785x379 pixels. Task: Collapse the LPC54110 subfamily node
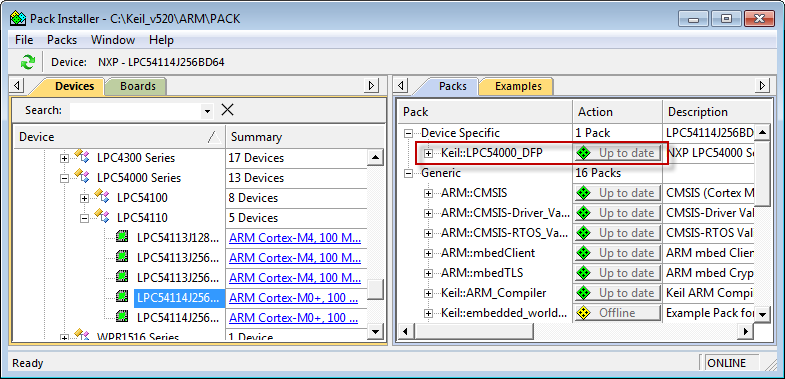[84, 218]
